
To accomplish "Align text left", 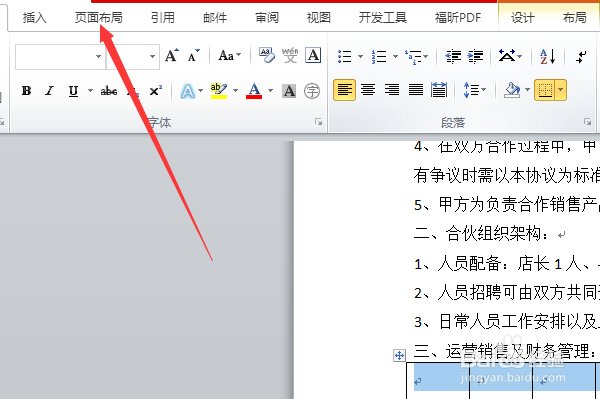I will click(x=344, y=90).
